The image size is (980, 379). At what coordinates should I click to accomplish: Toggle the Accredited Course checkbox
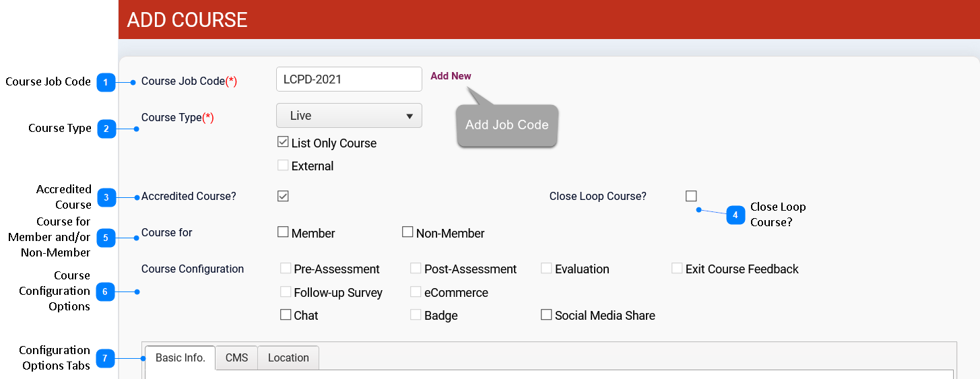click(x=283, y=197)
